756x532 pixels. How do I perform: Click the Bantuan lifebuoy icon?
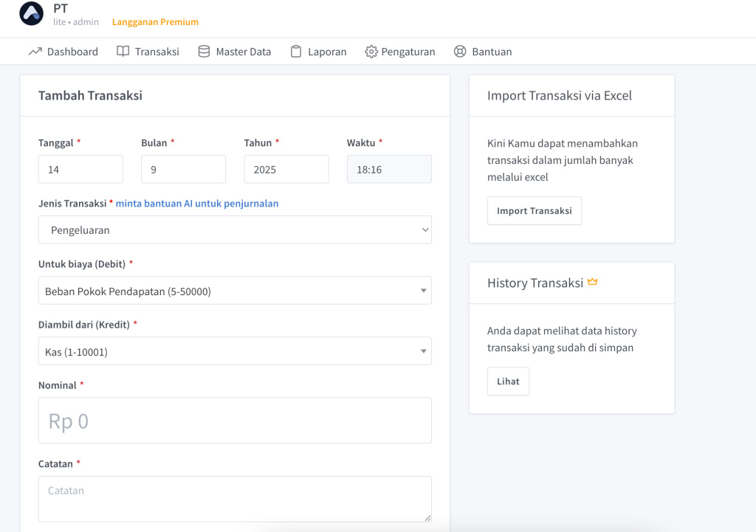point(460,52)
